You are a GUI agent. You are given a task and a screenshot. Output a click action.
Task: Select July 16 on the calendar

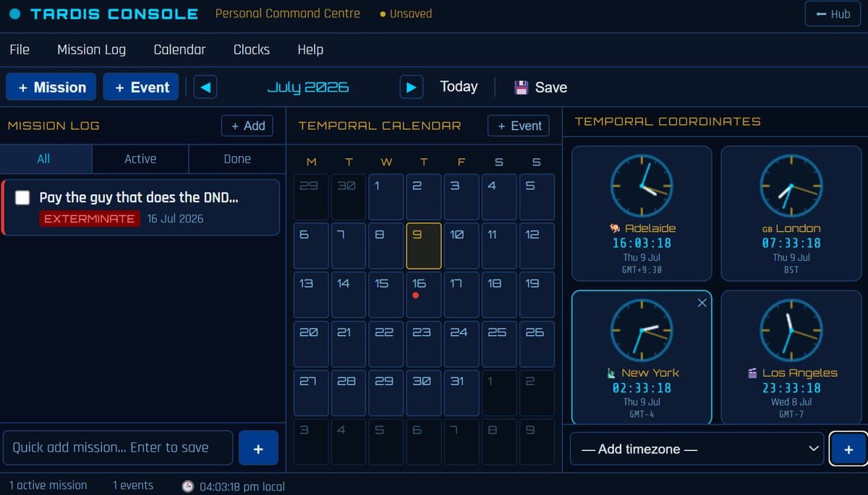[x=424, y=295]
